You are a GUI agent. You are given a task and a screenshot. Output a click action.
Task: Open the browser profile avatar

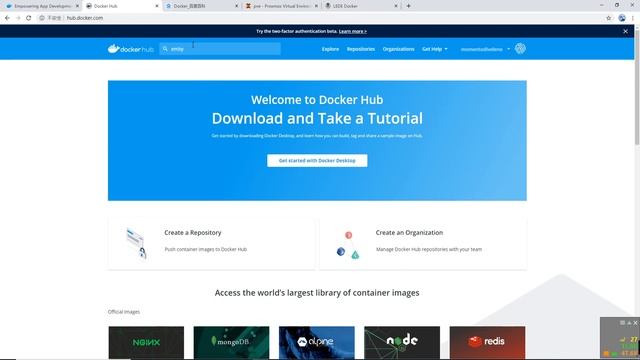[x=622, y=18]
